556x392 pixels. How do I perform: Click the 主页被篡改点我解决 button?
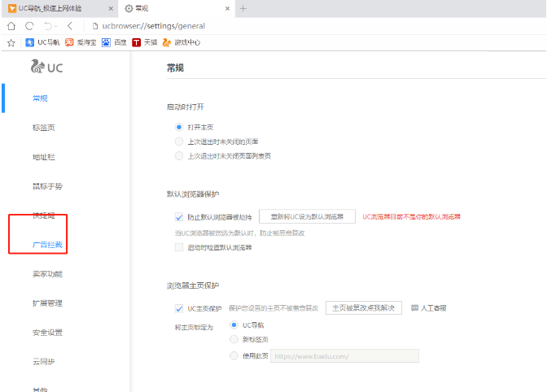(364, 308)
